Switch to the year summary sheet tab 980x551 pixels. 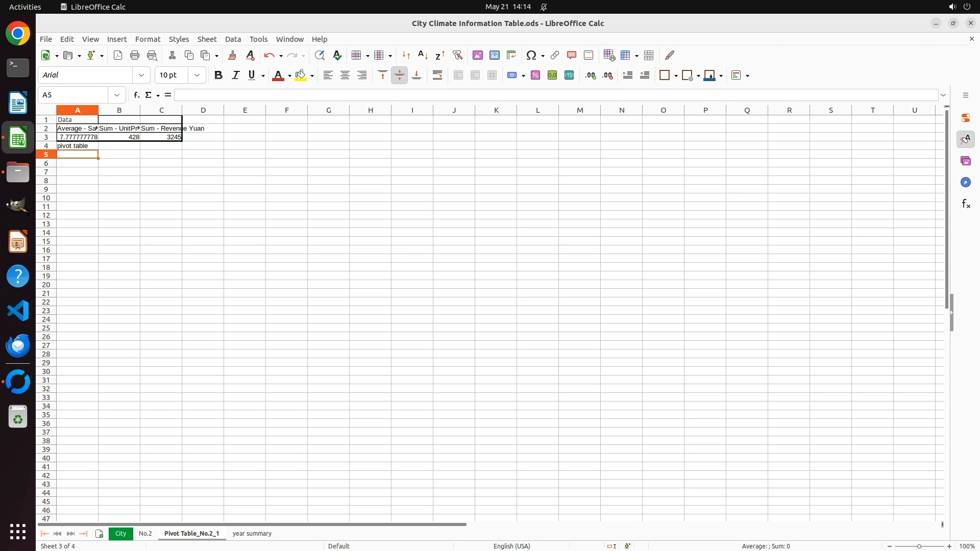(x=252, y=533)
